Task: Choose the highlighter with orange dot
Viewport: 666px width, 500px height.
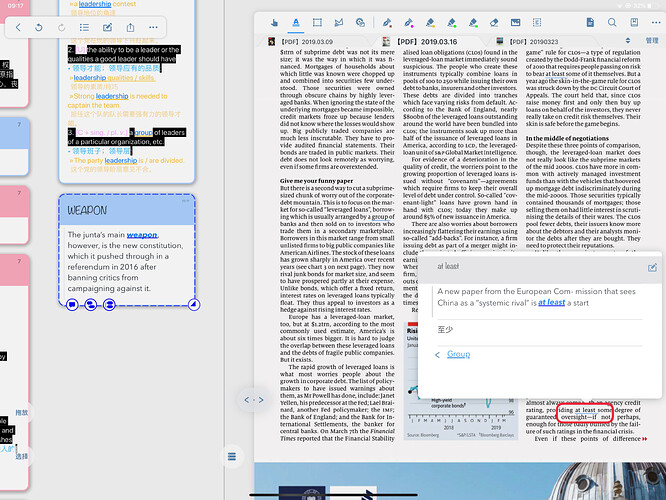Action: [x=430, y=23]
